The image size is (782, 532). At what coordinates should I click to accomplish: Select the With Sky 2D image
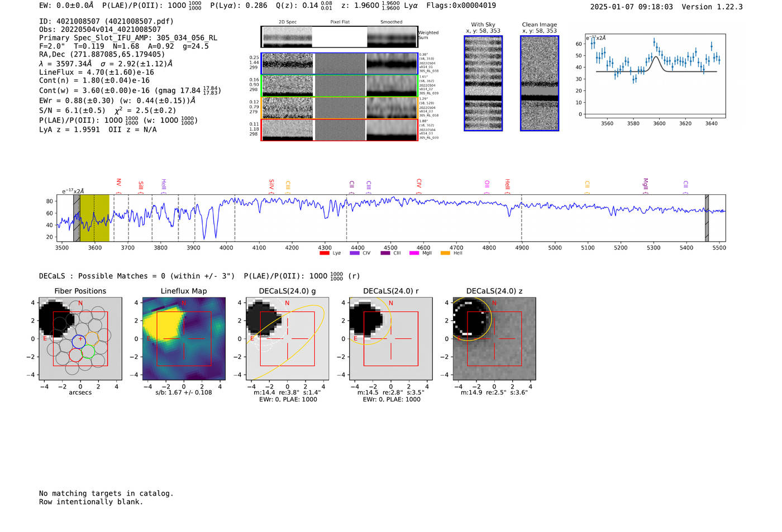click(483, 83)
